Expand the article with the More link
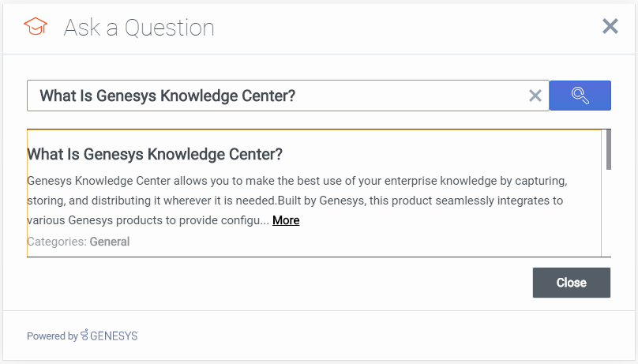The width and height of the screenshot is (638, 364). (x=286, y=220)
